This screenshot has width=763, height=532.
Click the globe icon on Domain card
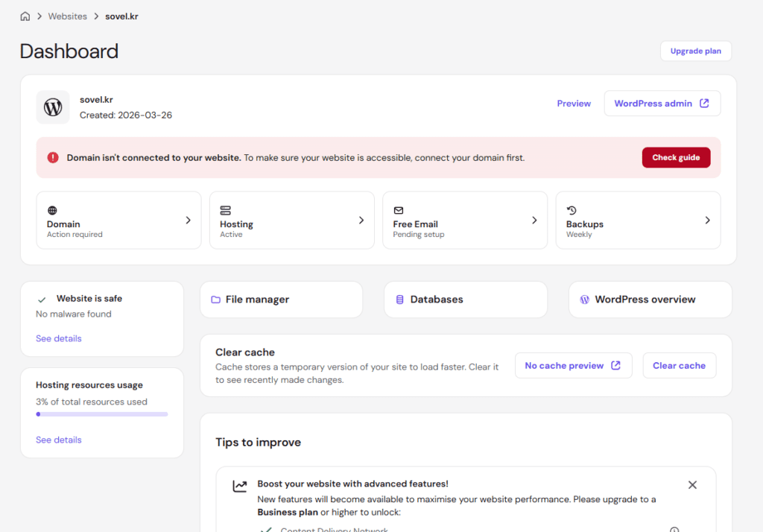coord(52,210)
